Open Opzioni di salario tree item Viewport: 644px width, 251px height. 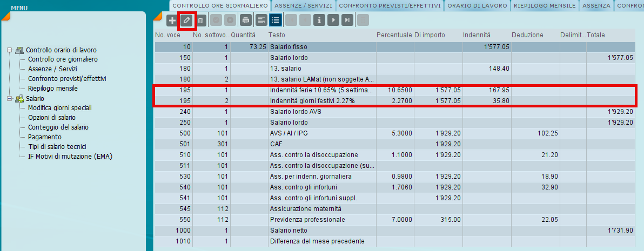tap(52, 118)
